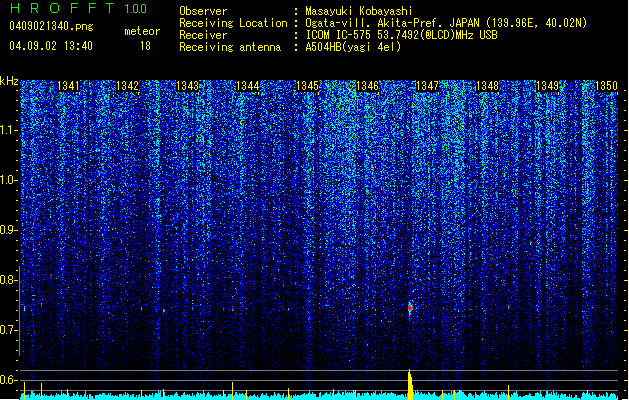The image size is (629, 400).
Task: Click the Receiving Location label
Action: pyautogui.click(x=233, y=23)
